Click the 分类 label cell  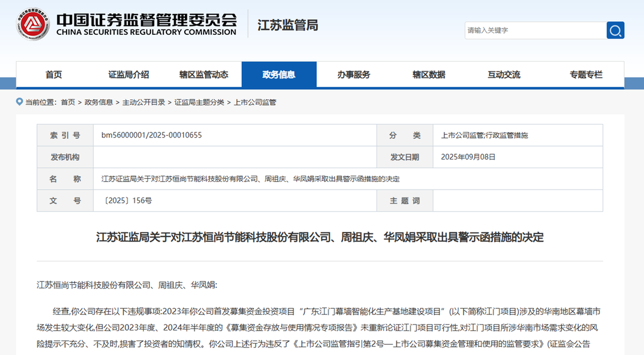(x=405, y=135)
